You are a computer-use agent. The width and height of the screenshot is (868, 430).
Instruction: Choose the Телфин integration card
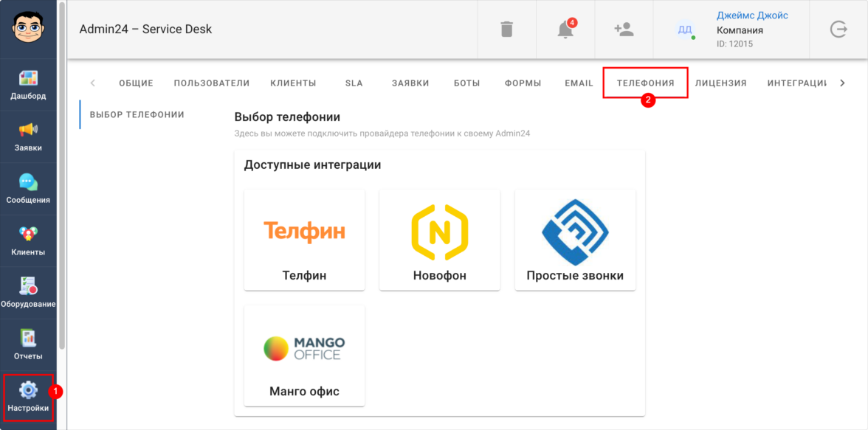[304, 240]
